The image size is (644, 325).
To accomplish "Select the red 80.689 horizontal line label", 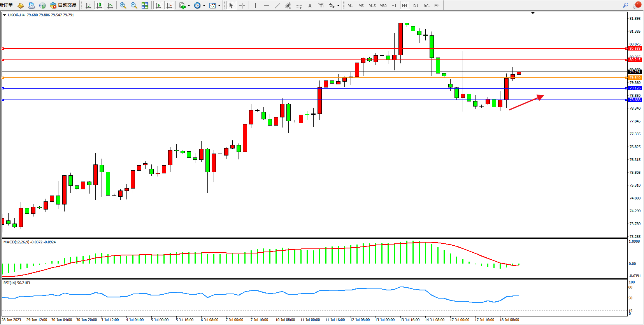I will pos(635,49).
